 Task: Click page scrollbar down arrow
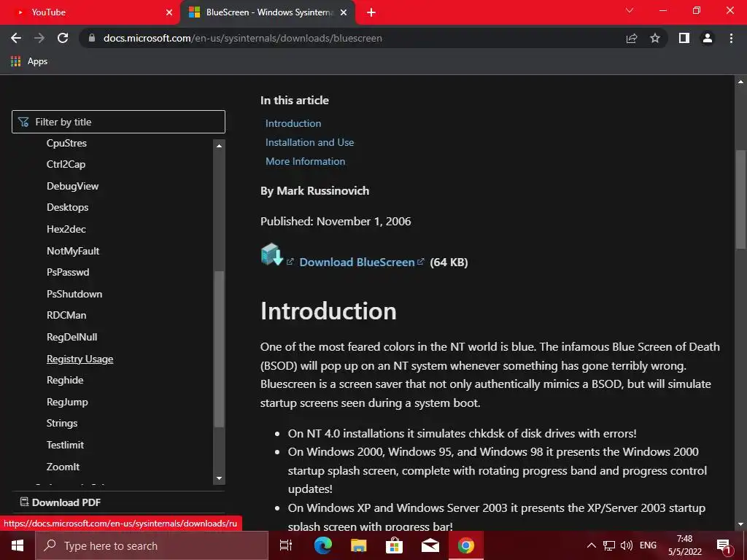740,524
